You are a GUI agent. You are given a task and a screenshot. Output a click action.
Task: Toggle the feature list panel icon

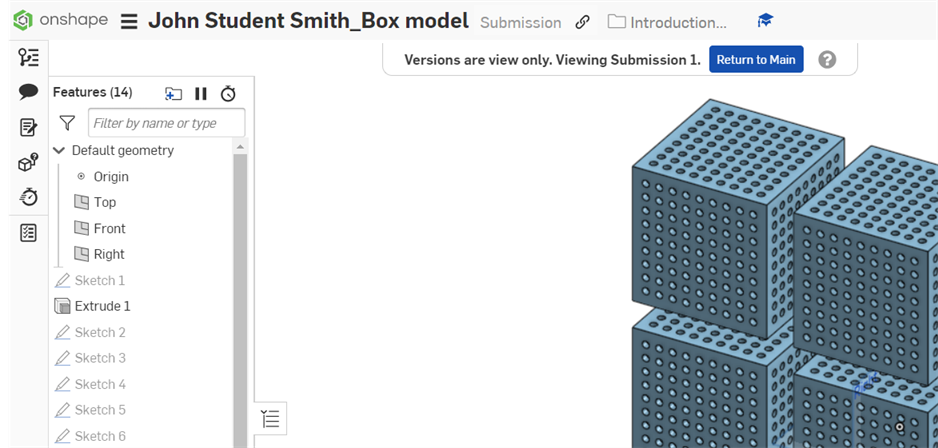pos(29,57)
